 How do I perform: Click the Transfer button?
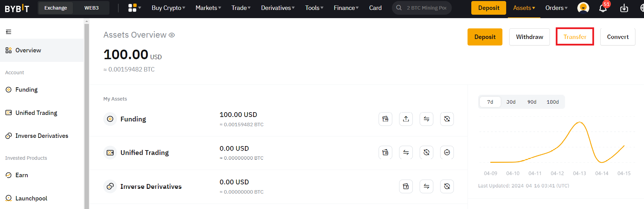click(x=575, y=37)
